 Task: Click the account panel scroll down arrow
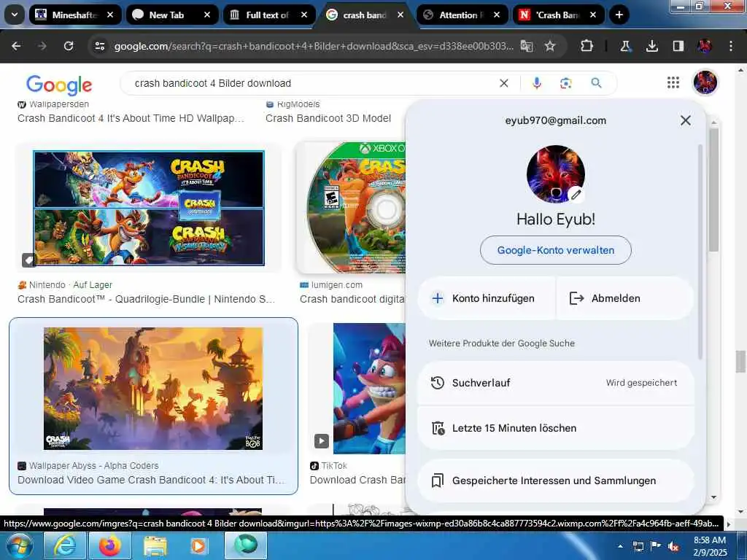pyautogui.click(x=713, y=497)
